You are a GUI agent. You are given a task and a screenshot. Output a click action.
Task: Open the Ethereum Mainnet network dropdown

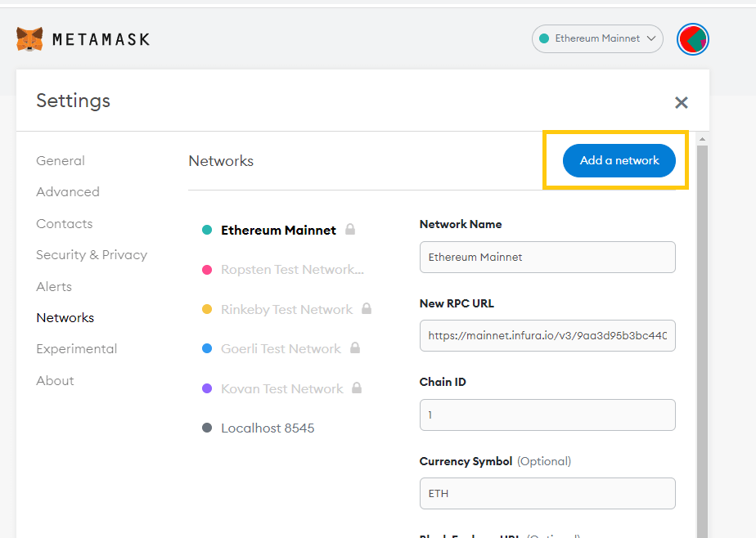coord(597,38)
